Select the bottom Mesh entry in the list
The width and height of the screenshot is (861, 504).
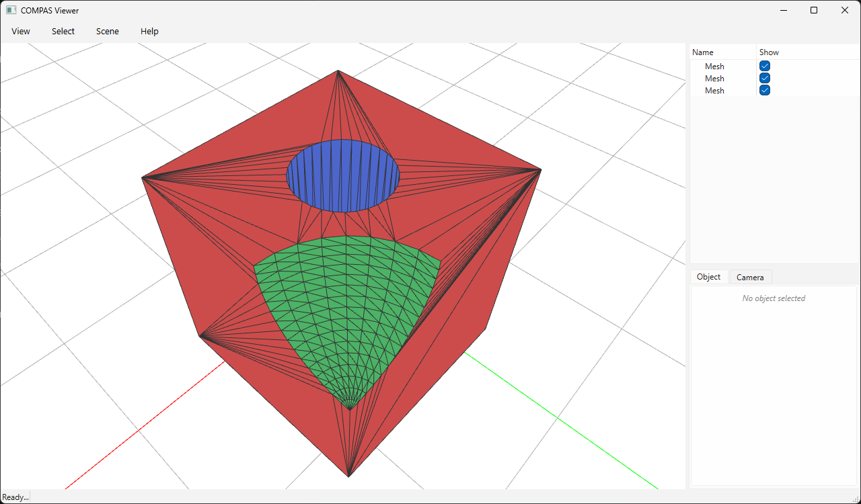[x=714, y=90]
